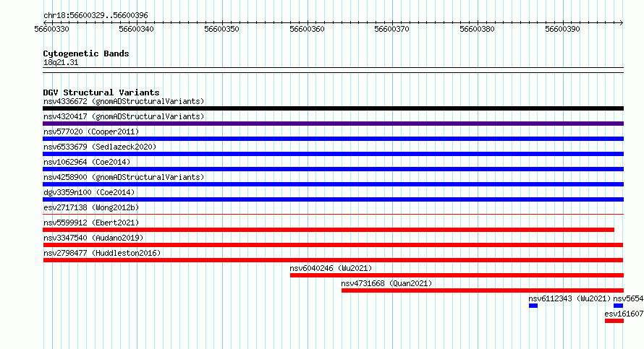This screenshot has height=349, width=644.
Task: Select the 18q21.31 band label
Action: point(61,63)
